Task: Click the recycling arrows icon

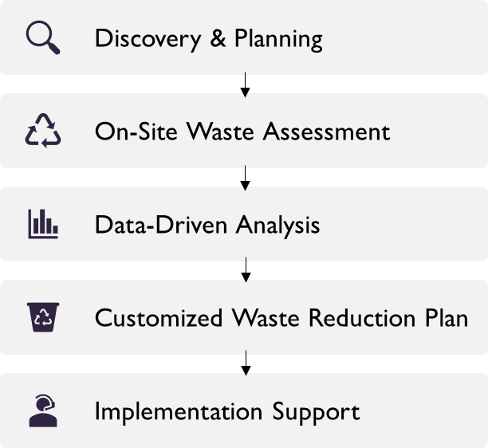Action: click(x=43, y=131)
